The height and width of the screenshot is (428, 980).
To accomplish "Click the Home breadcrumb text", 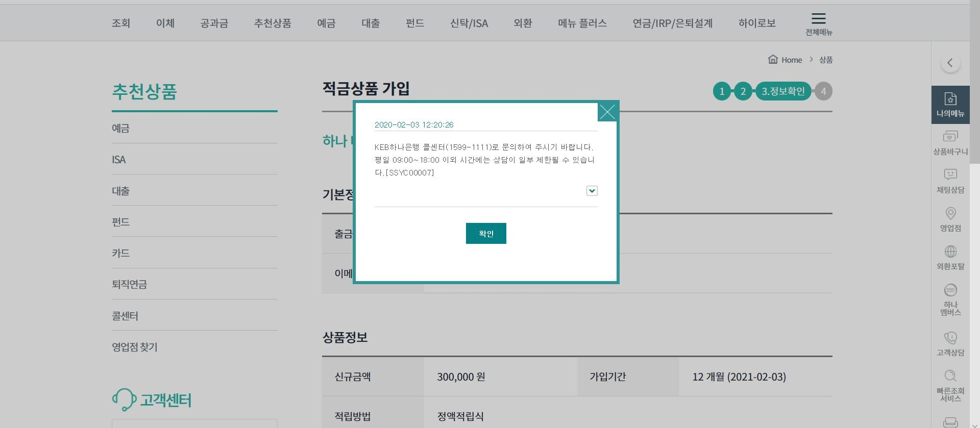I will point(792,60).
